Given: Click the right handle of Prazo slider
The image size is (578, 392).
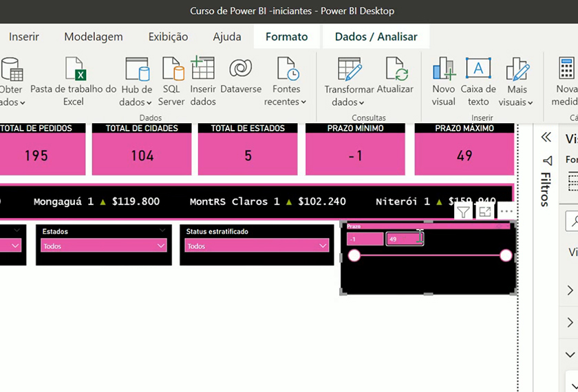Looking at the screenshot, I should pos(506,256).
